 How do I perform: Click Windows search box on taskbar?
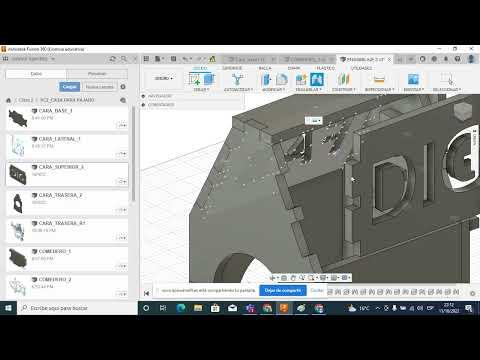[x=77, y=308]
